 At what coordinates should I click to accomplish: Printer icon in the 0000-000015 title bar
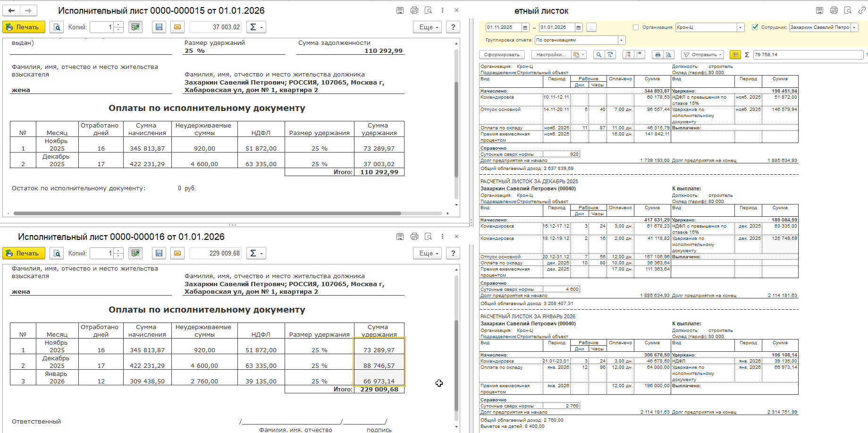coord(414,10)
